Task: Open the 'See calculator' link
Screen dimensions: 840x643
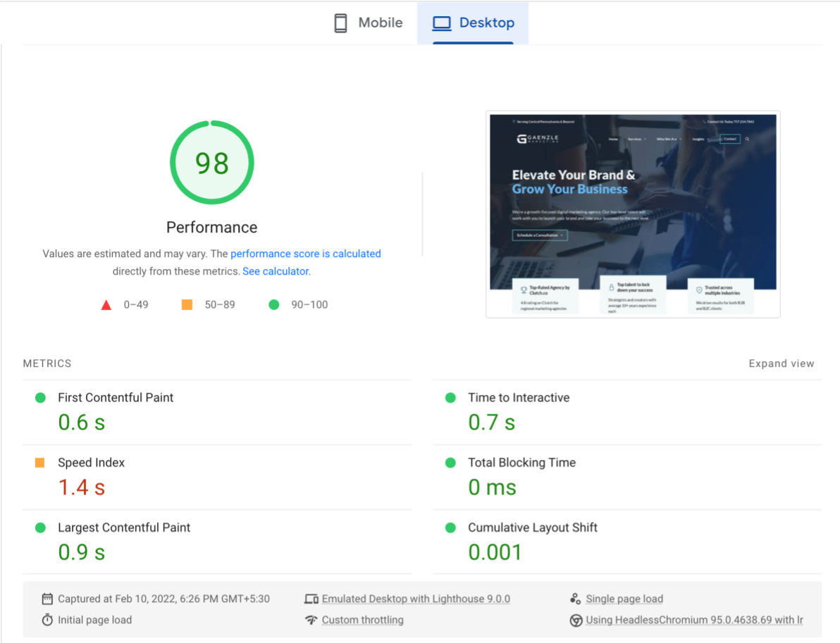Action: click(276, 271)
